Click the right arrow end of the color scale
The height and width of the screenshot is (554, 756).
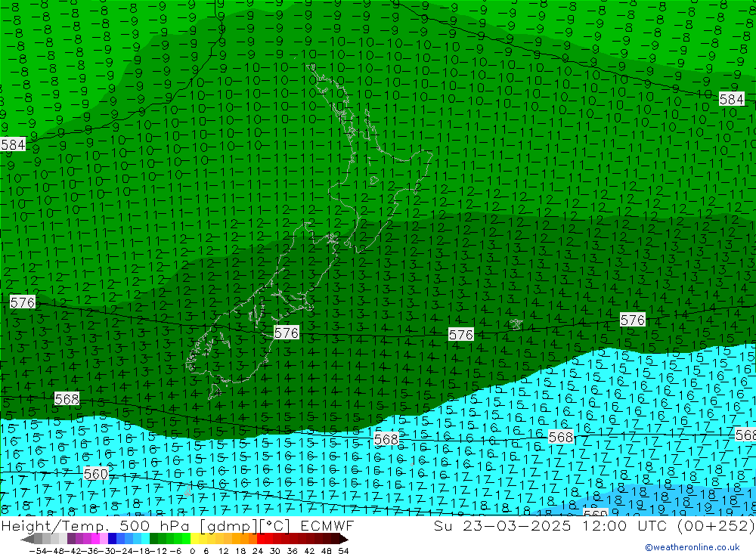pos(344,539)
